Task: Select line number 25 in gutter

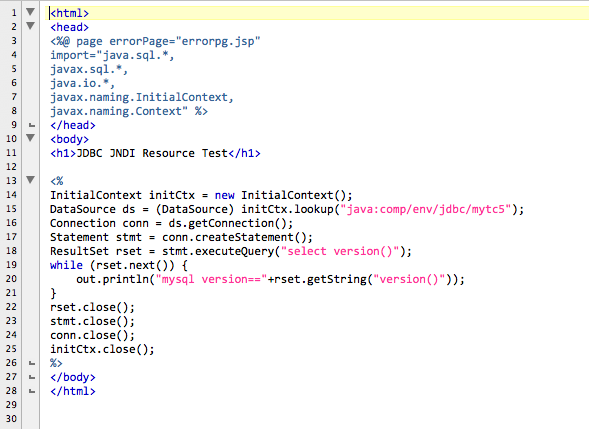Action: [x=11, y=349]
